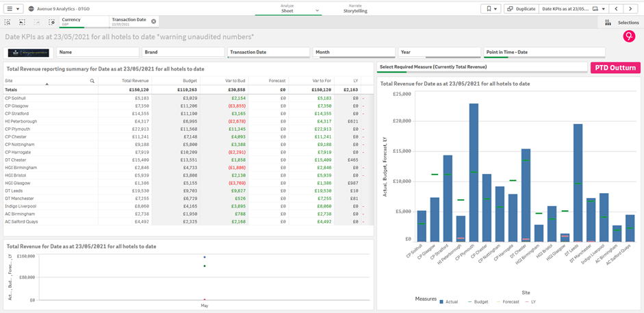Click the pink Avenue 9 logo
Image resolution: width=644 pixels, height=313 pixels.
click(x=628, y=37)
